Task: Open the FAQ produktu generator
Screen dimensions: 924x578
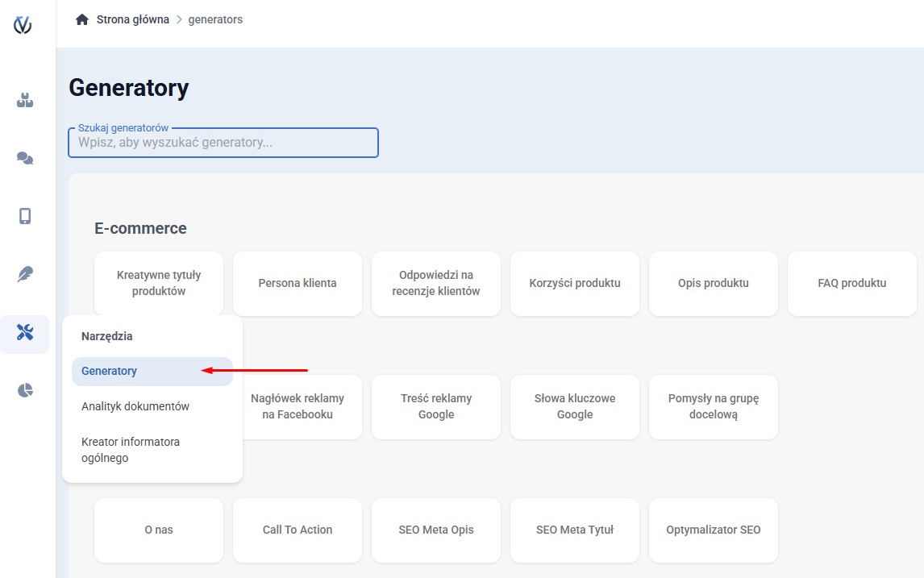Action: point(851,284)
